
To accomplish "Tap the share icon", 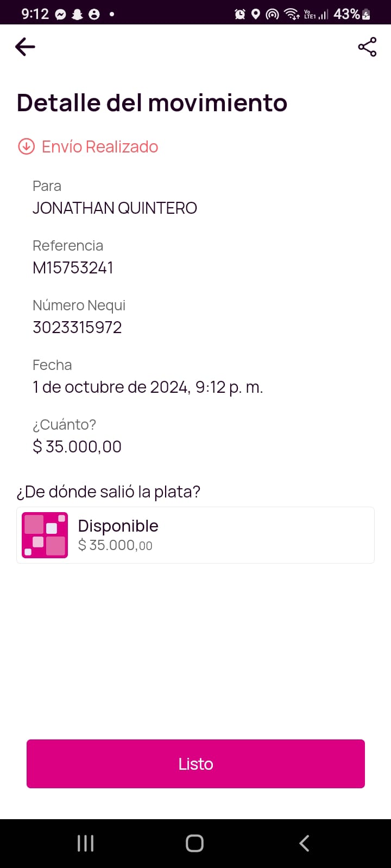I will click(367, 47).
